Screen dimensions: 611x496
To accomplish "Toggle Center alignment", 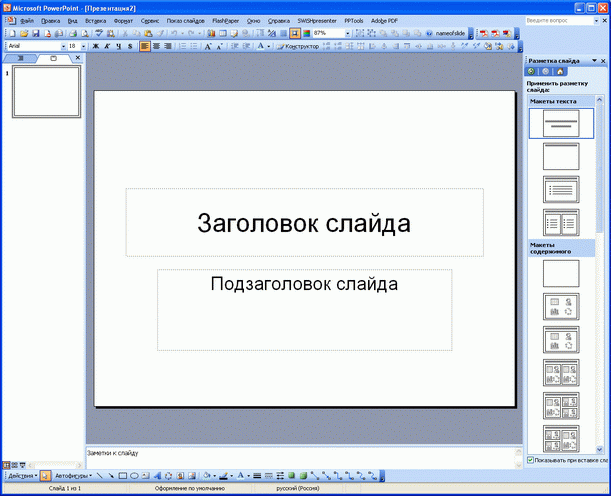I will 156,46.
